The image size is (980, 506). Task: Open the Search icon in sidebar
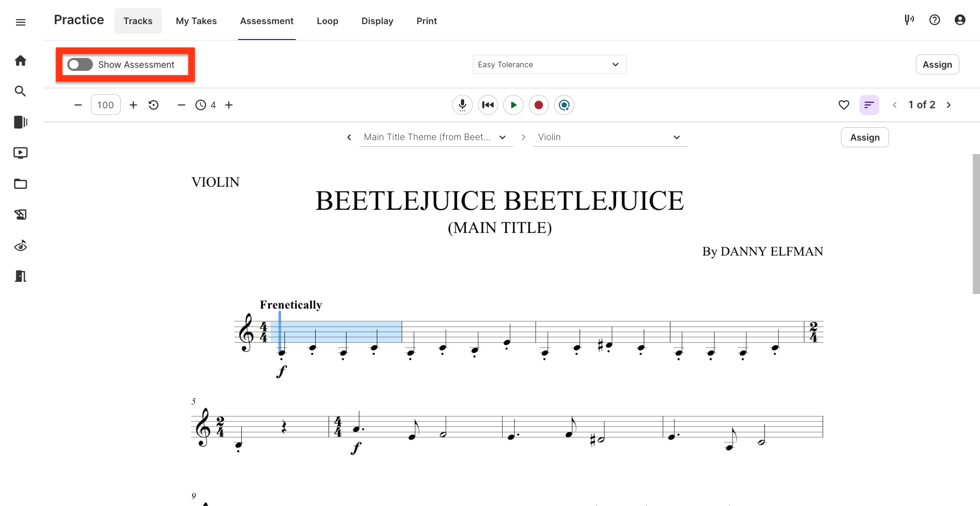pos(21,91)
